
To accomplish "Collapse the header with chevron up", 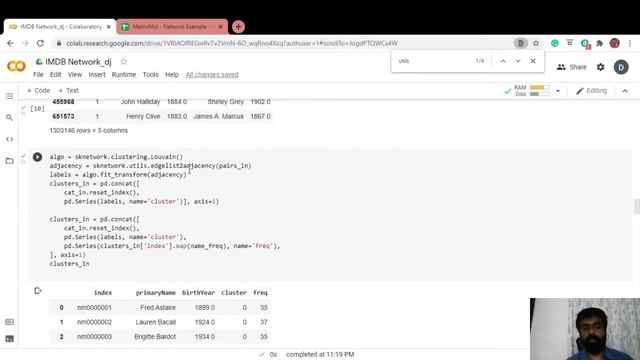I will click(625, 91).
